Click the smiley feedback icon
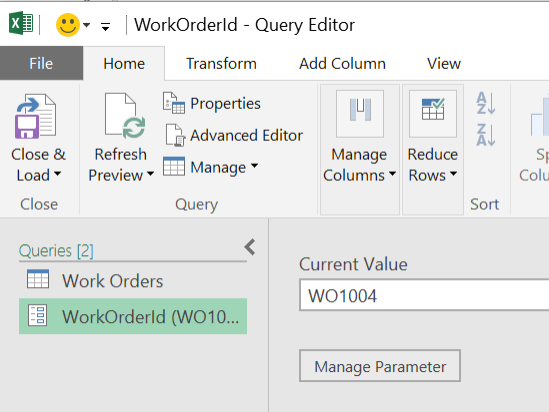Screen dimensions: 549x412 pyautogui.click(x=68, y=25)
